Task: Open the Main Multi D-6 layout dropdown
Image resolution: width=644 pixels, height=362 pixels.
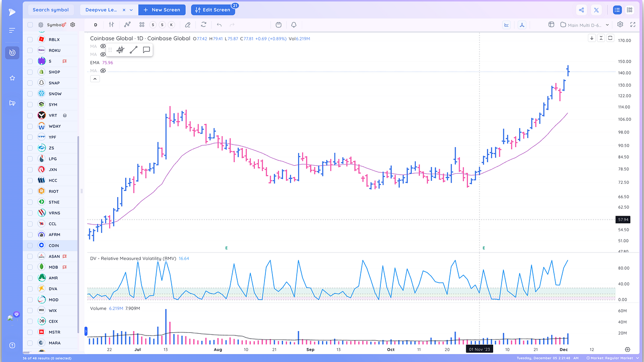Action: click(x=585, y=25)
